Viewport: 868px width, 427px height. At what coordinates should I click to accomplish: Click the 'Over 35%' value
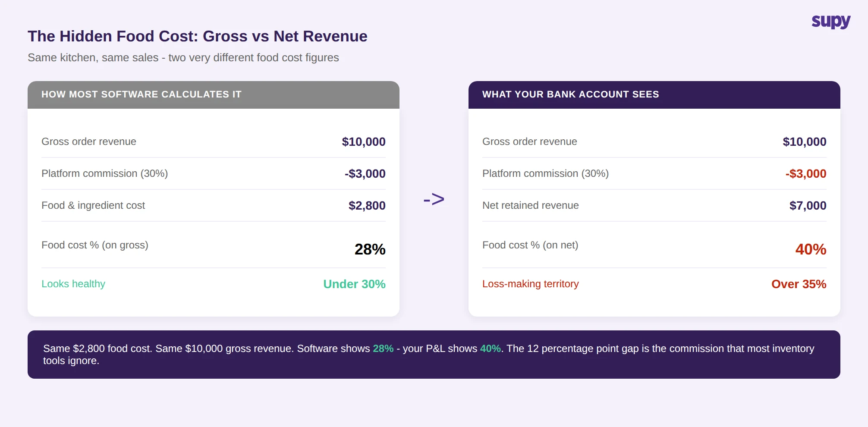(799, 284)
